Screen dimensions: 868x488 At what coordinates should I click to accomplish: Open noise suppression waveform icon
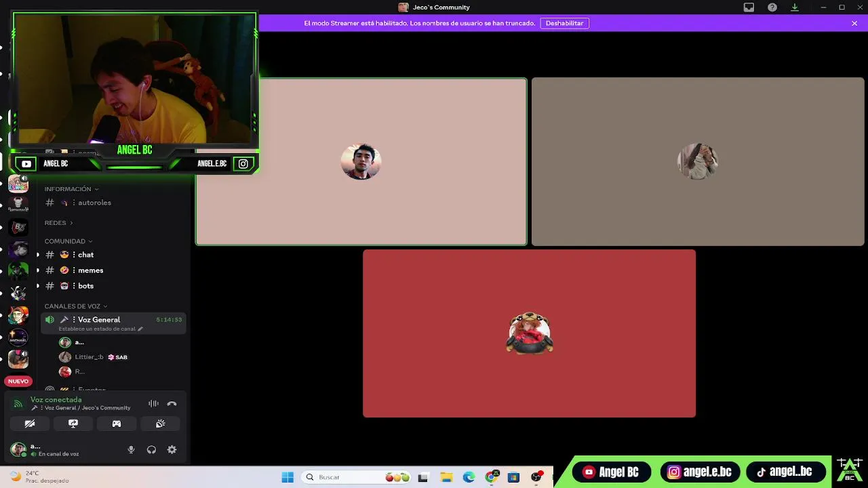[x=153, y=403]
